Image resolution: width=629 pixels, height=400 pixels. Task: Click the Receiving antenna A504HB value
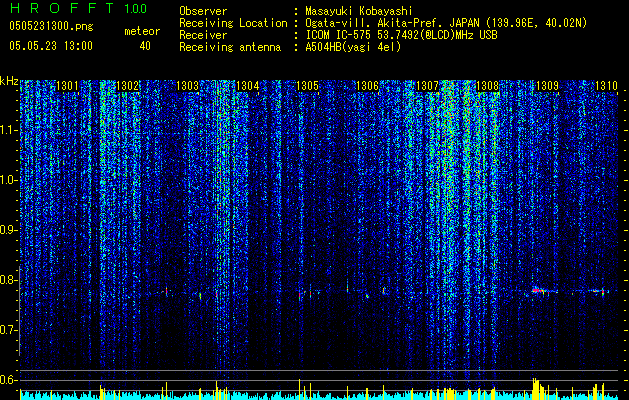click(x=353, y=47)
